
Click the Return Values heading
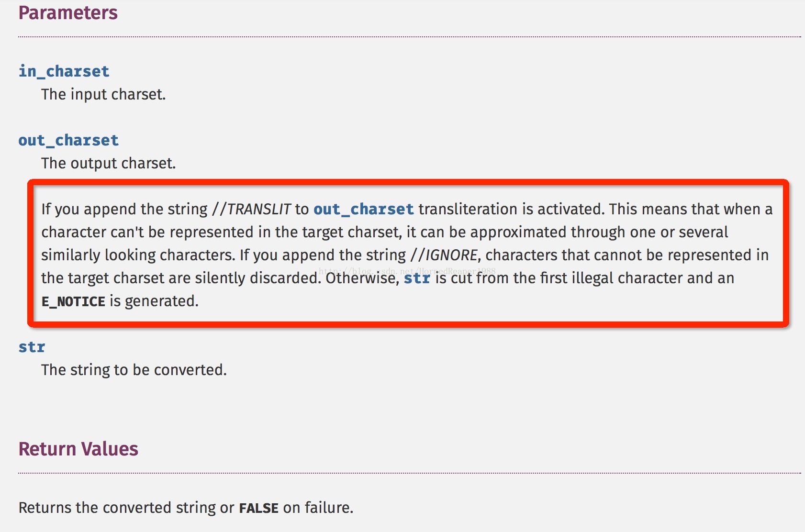(78, 449)
